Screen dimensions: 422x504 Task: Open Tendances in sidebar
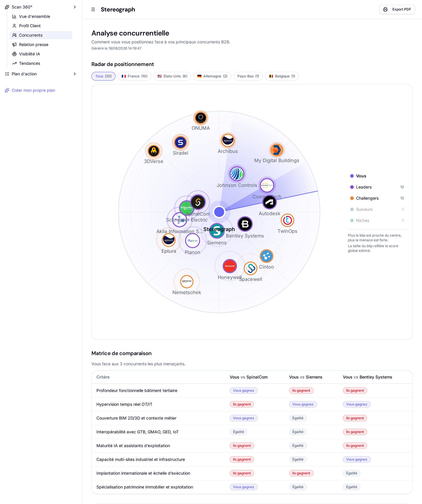coord(41,63)
